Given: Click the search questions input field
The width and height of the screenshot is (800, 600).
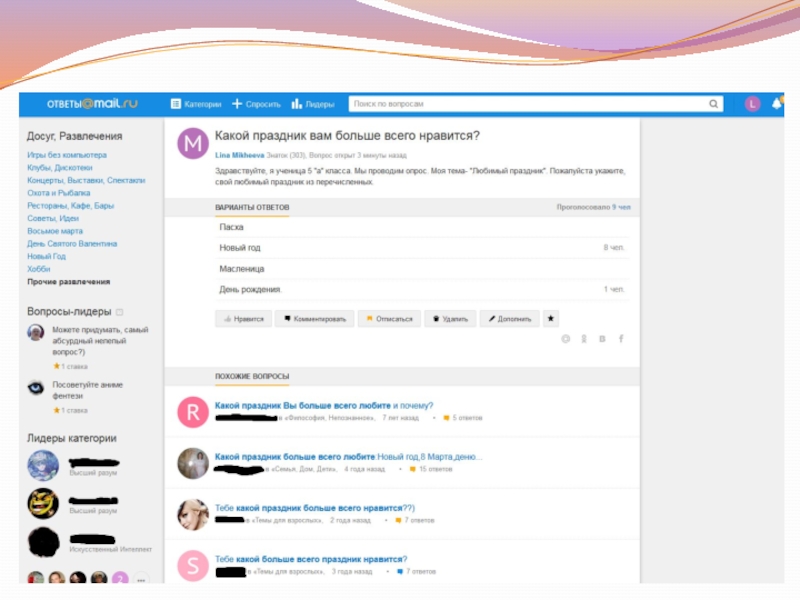Looking at the screenshot, I should 528,104.
